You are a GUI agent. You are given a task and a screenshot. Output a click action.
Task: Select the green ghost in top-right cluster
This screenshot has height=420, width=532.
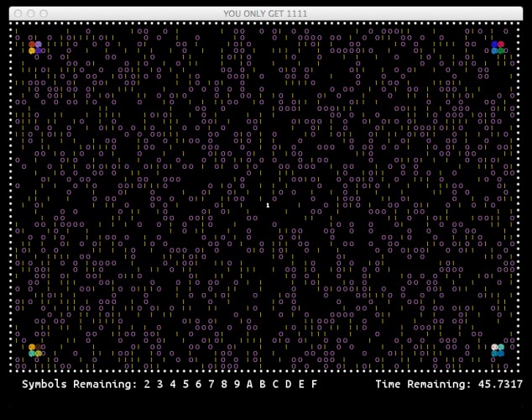(501, 51)
